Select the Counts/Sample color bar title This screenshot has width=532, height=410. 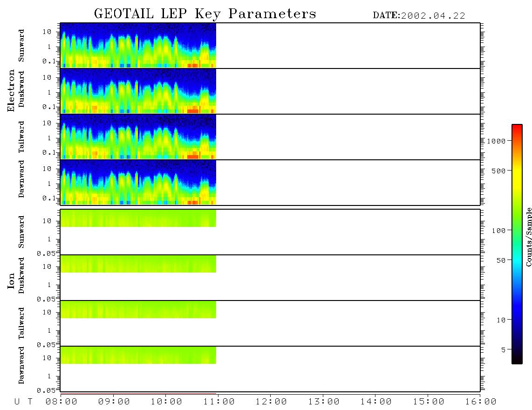pos(528,237)
